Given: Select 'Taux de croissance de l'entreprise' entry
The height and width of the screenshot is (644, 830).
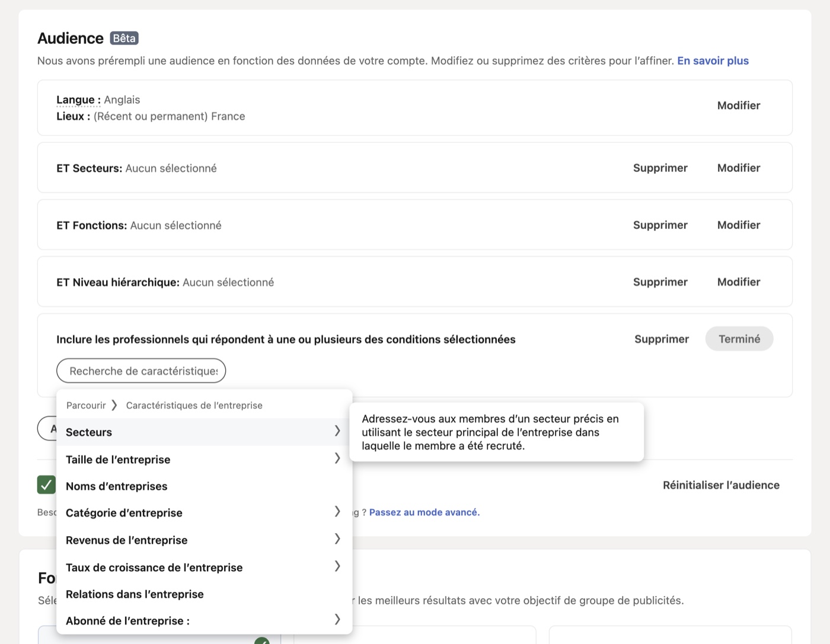Looking at the screenshot, I should [x=204, y=567].
